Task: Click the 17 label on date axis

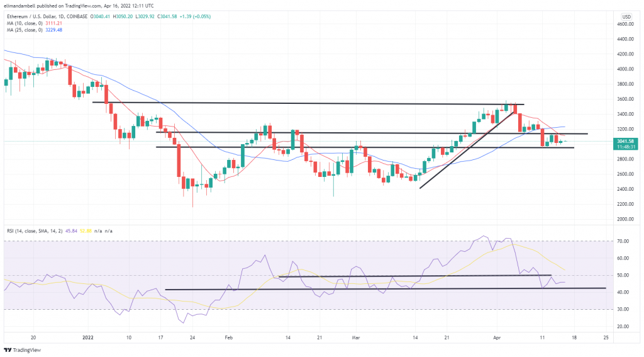Action: [x=160, y=337]
